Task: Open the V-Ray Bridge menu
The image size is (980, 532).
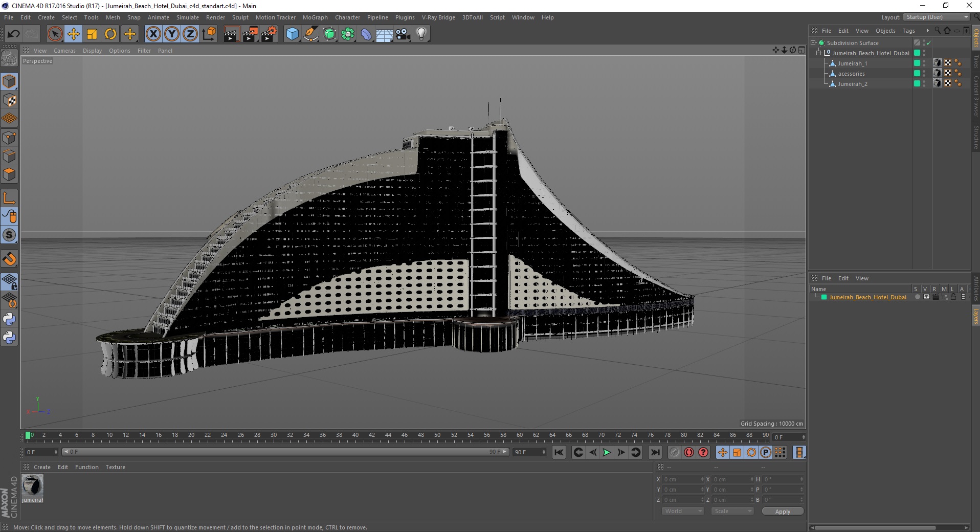Action: pos(438,17)
